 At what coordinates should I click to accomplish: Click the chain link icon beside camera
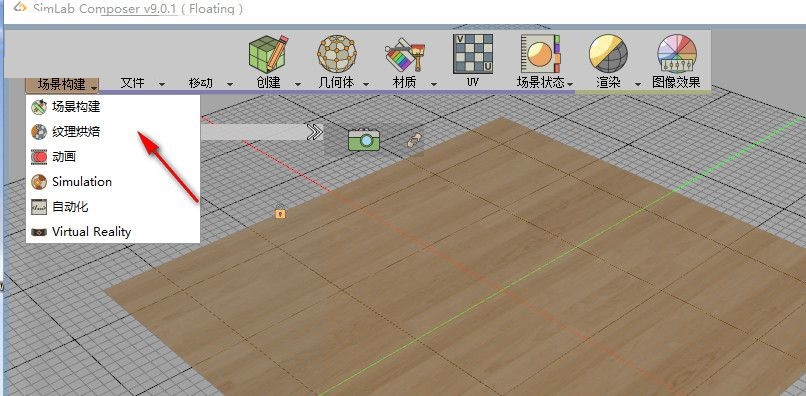414,140
